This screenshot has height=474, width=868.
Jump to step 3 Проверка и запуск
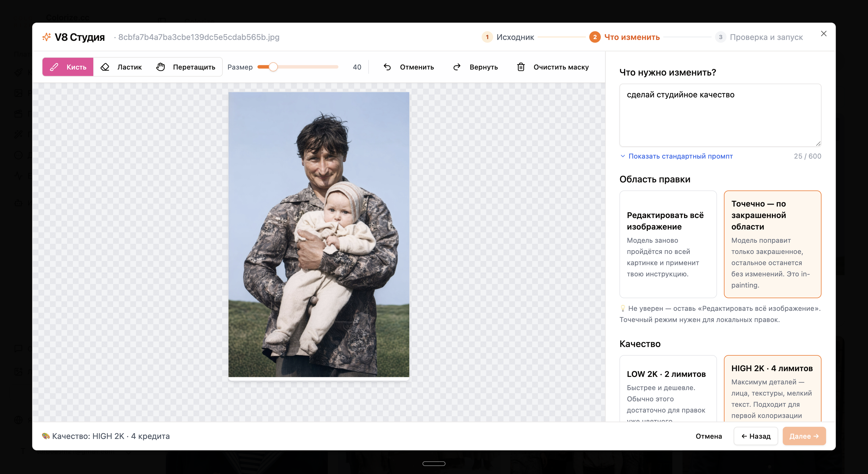click(x=759, y=37)
